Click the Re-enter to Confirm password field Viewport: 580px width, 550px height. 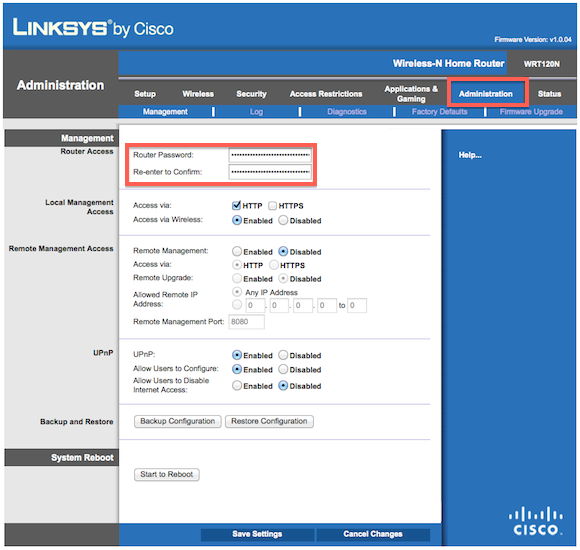pos(270,172)
